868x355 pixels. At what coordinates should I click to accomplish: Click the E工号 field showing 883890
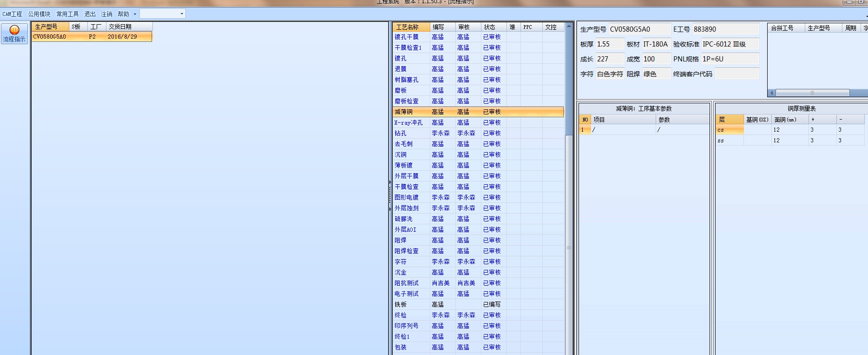point(725,29)
